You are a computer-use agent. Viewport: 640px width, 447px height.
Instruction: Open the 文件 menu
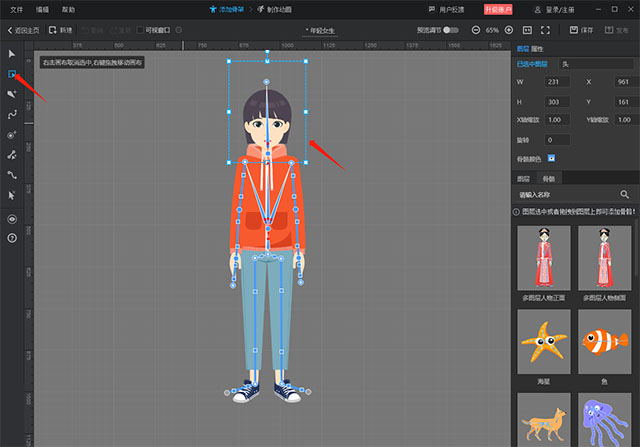pyautogui.click(x=16, y=8)
